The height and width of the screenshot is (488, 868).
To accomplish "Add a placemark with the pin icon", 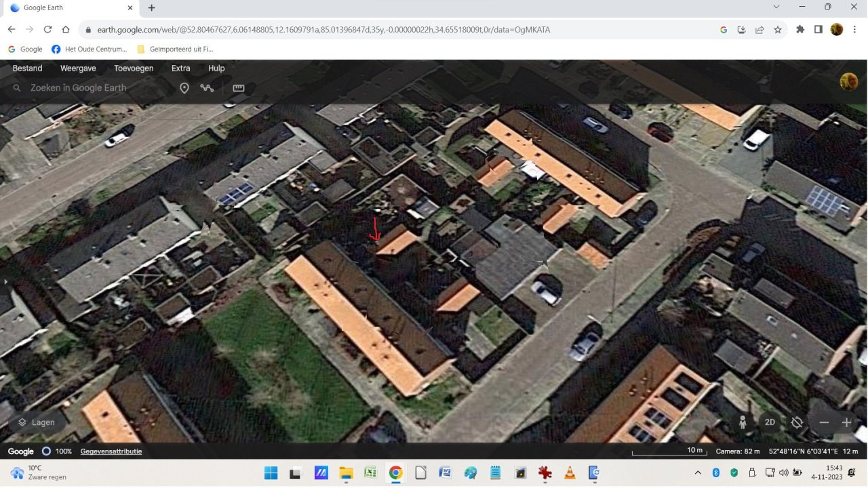I will (x=184, y=88).
